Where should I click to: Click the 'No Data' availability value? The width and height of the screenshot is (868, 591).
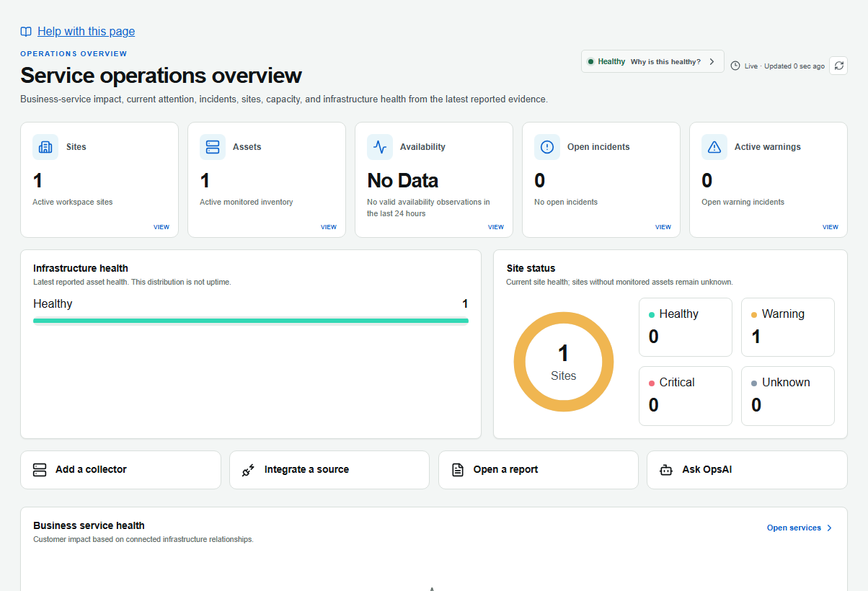coord(403,180)
